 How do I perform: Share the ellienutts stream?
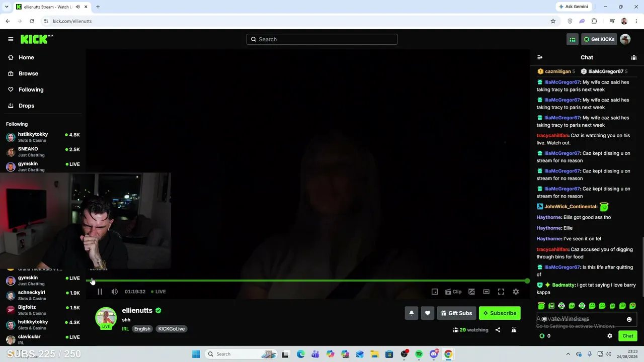498,330
